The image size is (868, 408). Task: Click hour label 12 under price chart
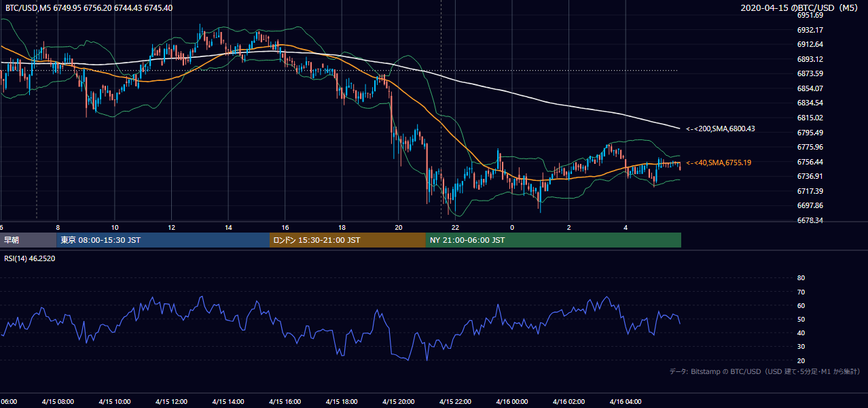click(x=171, y=228)
